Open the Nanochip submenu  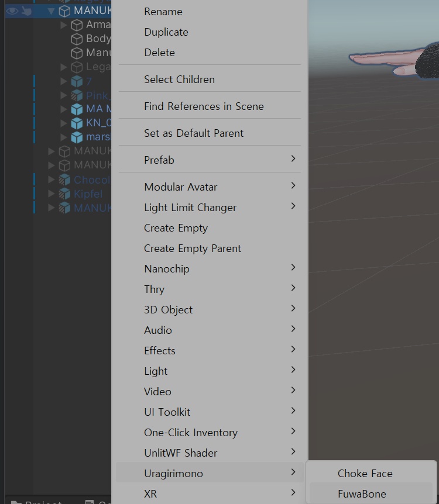tap(209, 269)
